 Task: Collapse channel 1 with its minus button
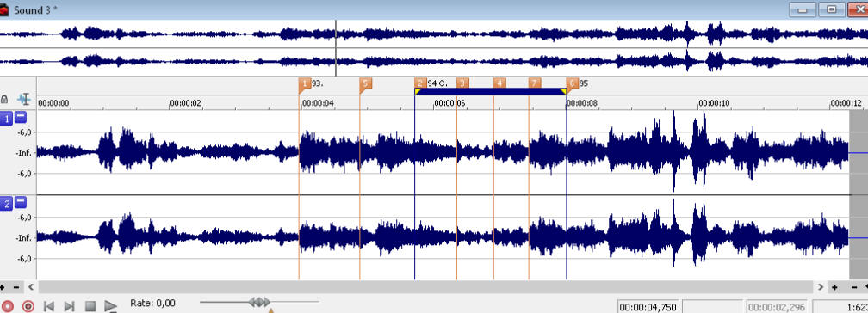[x=21, y=117]
